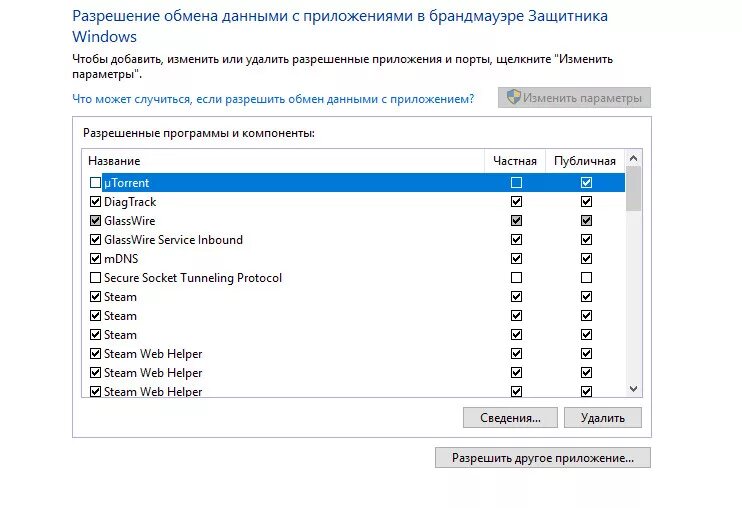Select the first Steam Web Helper entry
This screenshot has height=508, width=742.
point(353,354)
